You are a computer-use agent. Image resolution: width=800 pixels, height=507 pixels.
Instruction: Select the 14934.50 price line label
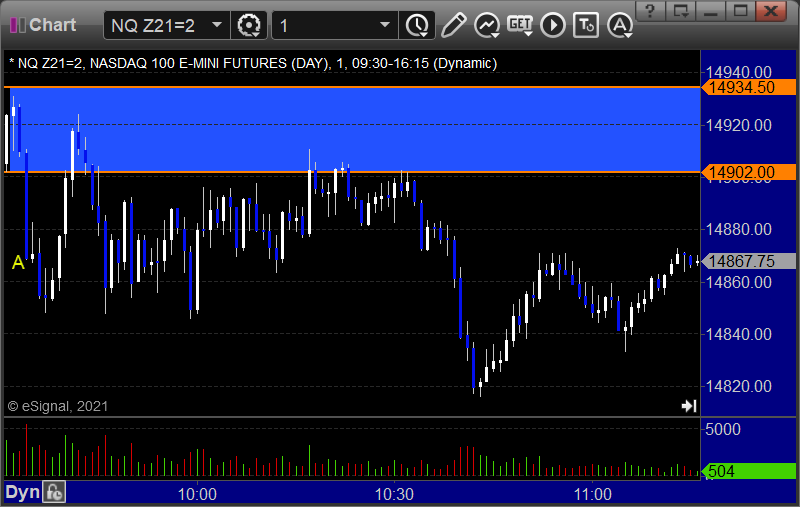pyautogui.click(x=748, y=87)
